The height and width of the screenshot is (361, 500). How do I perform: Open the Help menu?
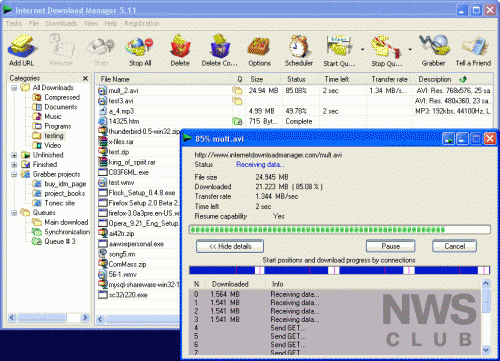click(x=111, y=23)
